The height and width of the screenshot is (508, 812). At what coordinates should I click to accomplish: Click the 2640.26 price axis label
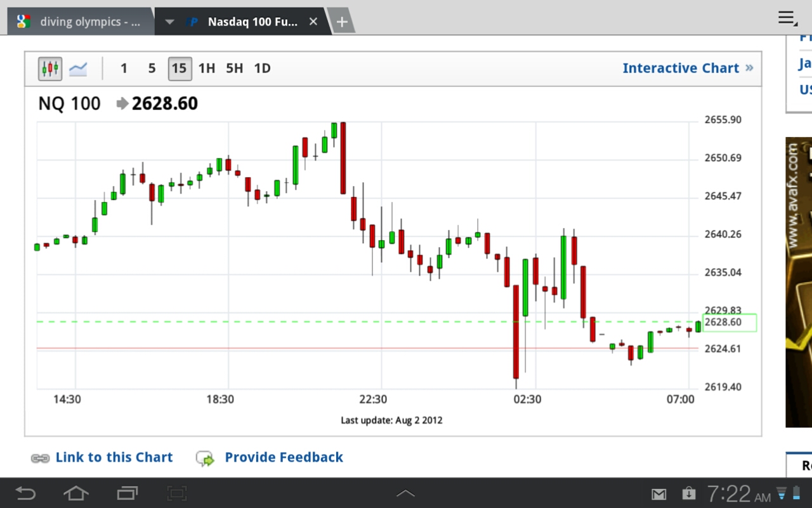723,234
